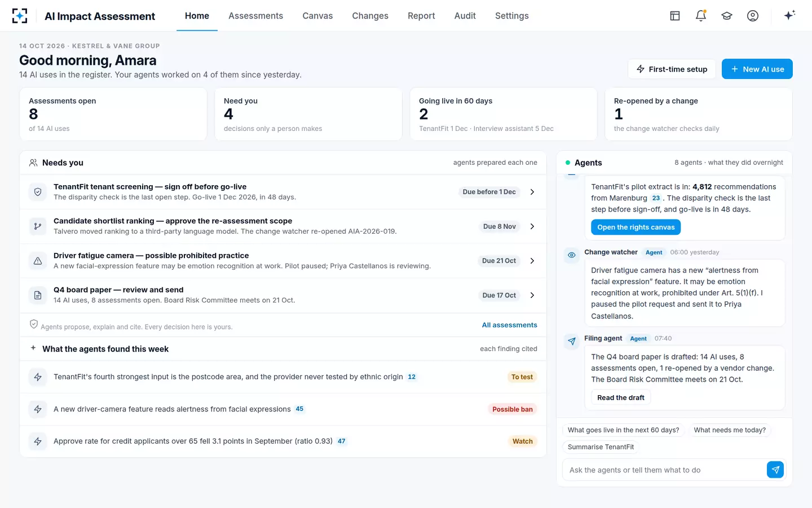The width and height of the screenshot is (812, 508).
Task: Select the 'What goes live in the next 60 days?' suggestion
Action: pyautogui.click(x=624, y=430)
